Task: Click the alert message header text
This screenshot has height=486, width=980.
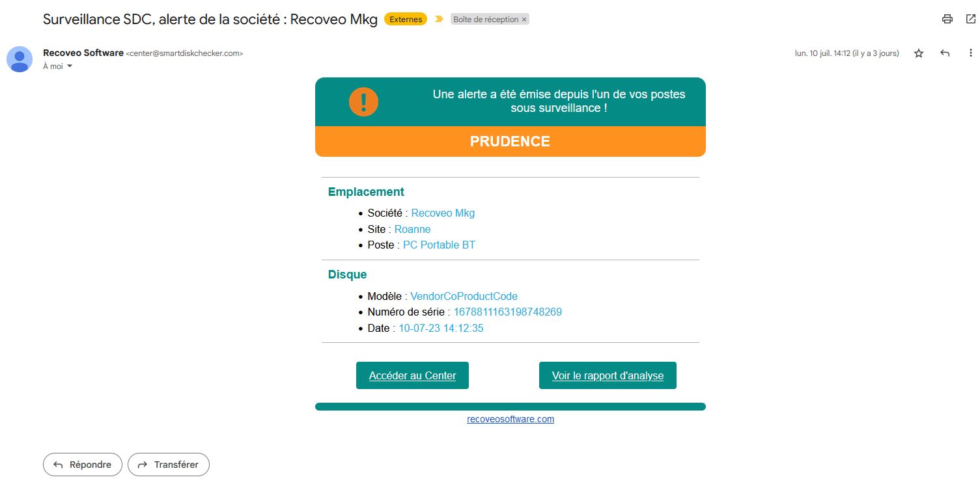Action: click(559, 101)
